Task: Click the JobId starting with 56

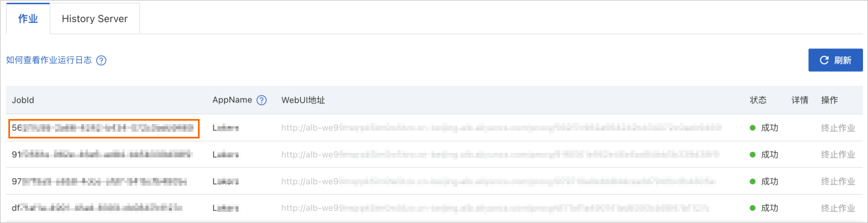Action: (x=103, y=127)
